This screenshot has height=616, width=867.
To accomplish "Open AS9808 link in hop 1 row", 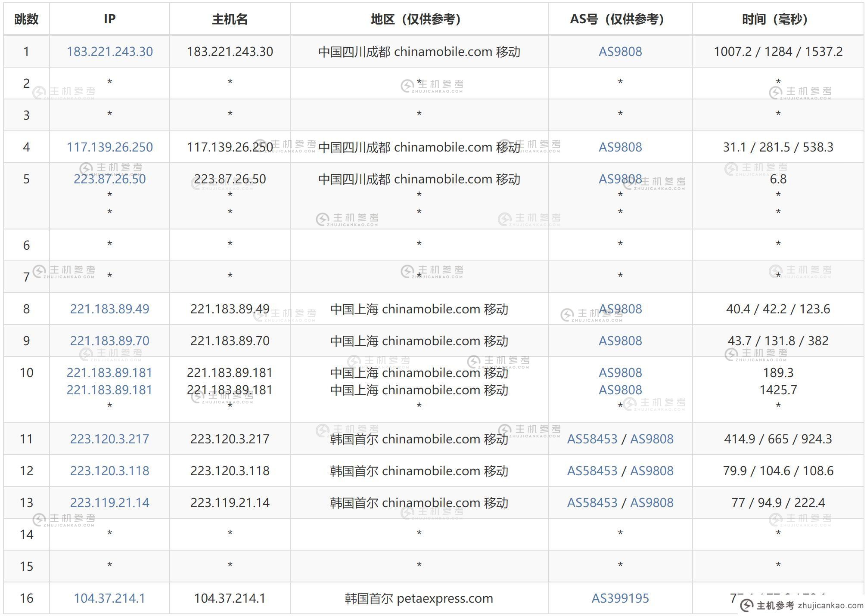I will pyautogui.click(x=620, y=52).
